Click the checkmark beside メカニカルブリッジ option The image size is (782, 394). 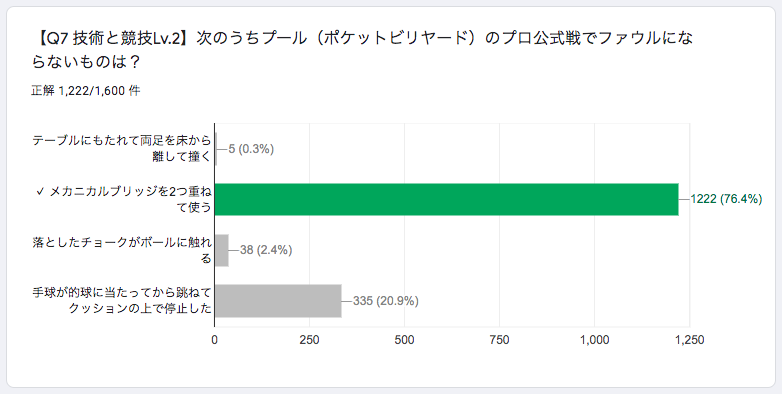[40, 192]
